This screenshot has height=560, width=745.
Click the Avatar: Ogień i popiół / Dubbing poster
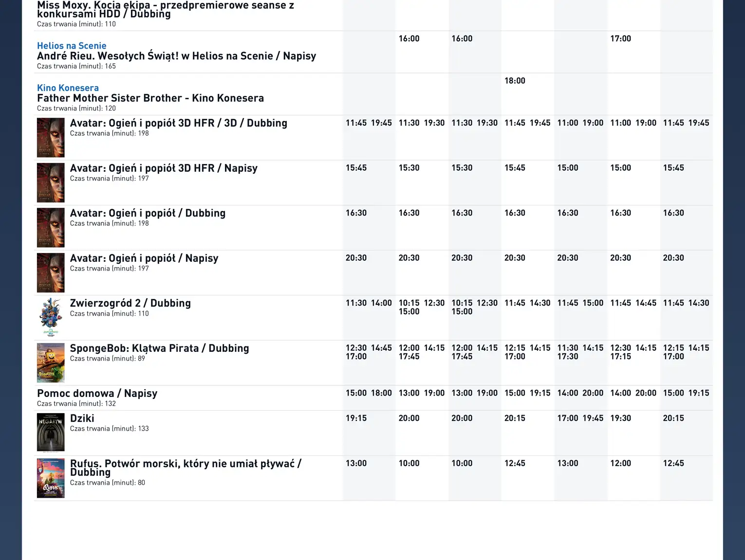(x=51, y=227)
